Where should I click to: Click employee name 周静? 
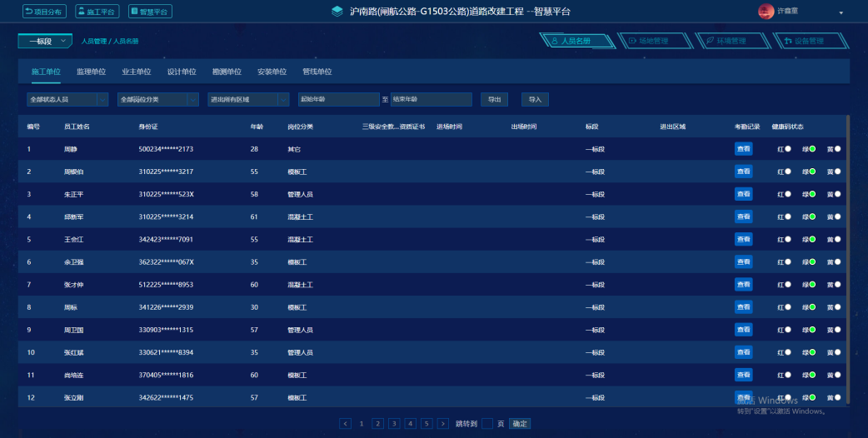pos(70,149)
